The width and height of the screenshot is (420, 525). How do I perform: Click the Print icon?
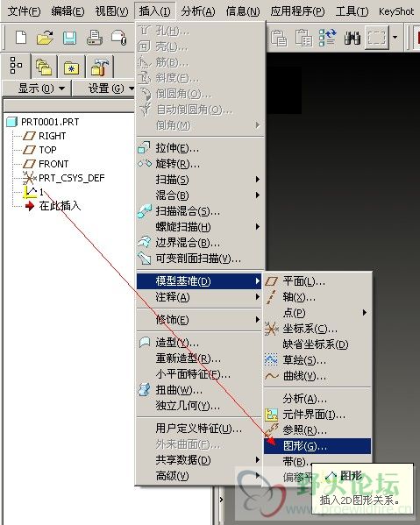click(95, 38)
